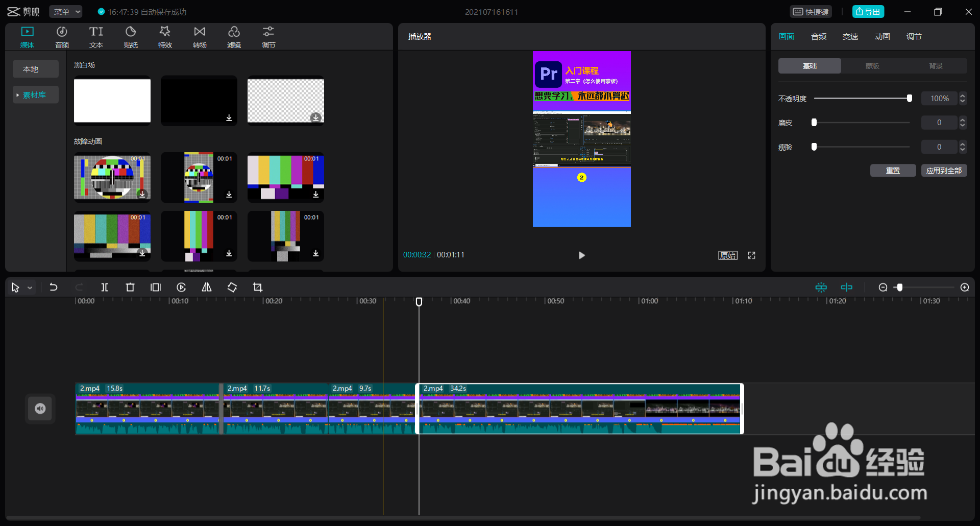The image size is (980, 526).
Task: Enter fullscreen preview in player
Action: (752, 255)
